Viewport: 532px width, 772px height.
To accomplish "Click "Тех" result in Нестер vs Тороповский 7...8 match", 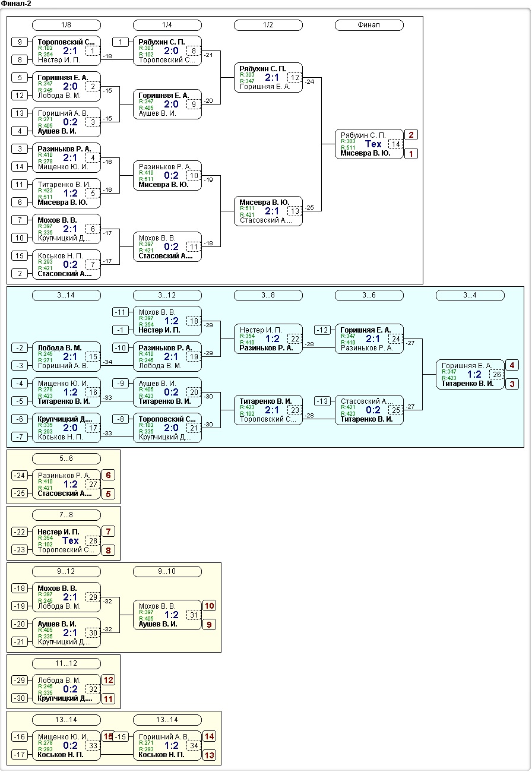I will 70,540.
